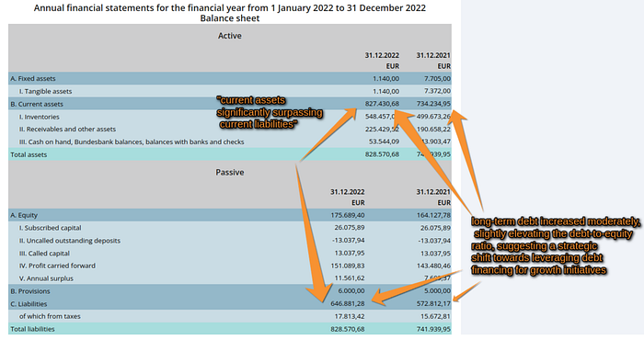Select the 'of which from taxes' label

(50, 316)
